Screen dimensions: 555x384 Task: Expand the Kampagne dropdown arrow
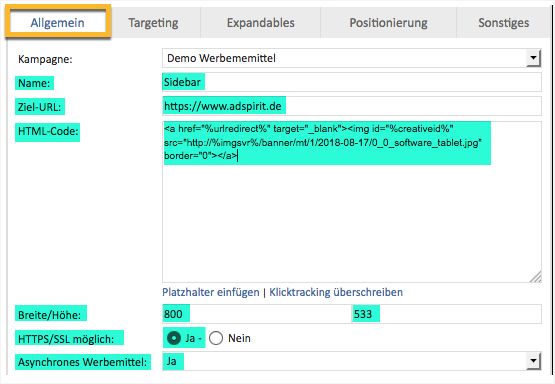pyautogui.click(x=533, y=58)
